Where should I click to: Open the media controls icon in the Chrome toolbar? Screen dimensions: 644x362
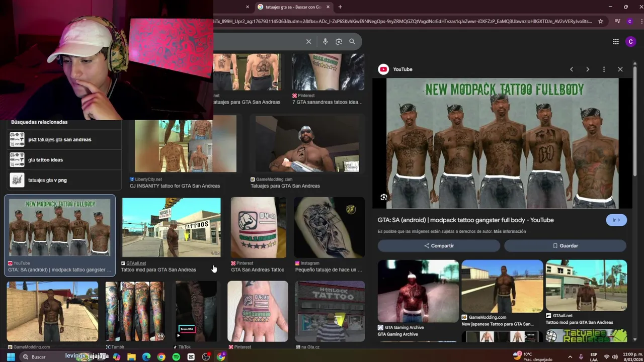617,21
